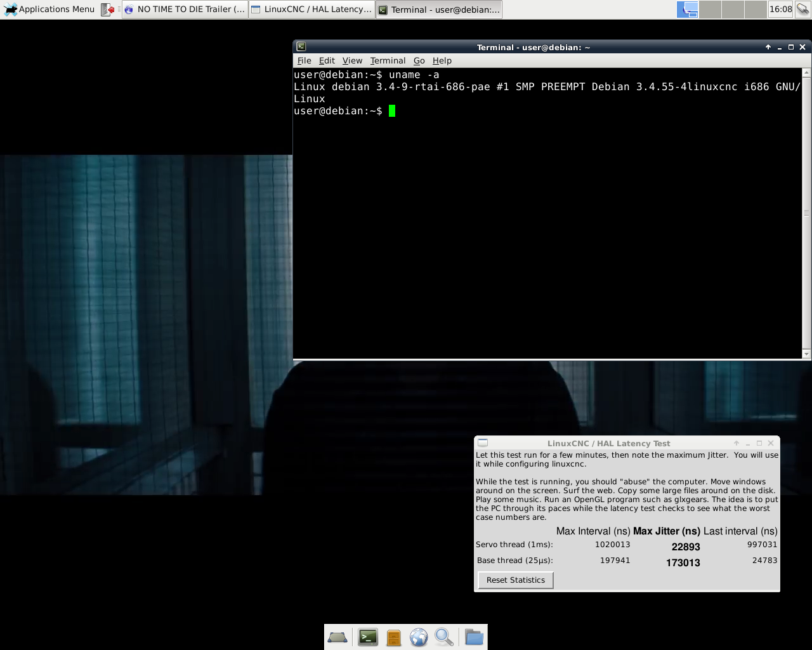Screen dimensions: 812x650
Task: Click Base thread last interval 24783
Action: coord(765,560)
